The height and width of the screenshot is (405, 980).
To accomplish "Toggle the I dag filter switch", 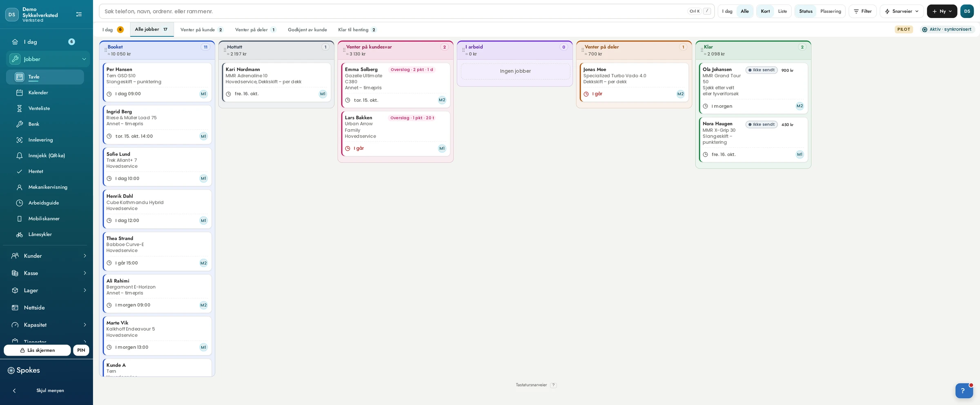I will coord(727,11).
